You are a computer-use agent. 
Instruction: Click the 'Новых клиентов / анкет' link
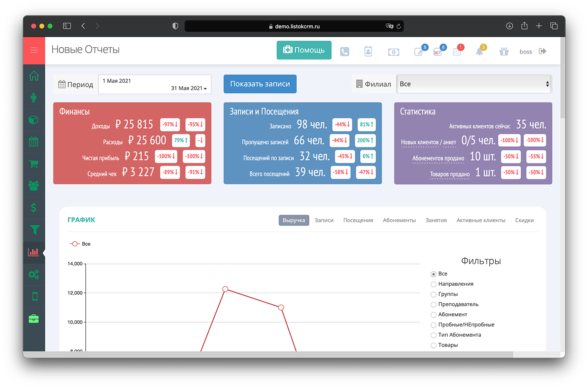pos(428,142)
